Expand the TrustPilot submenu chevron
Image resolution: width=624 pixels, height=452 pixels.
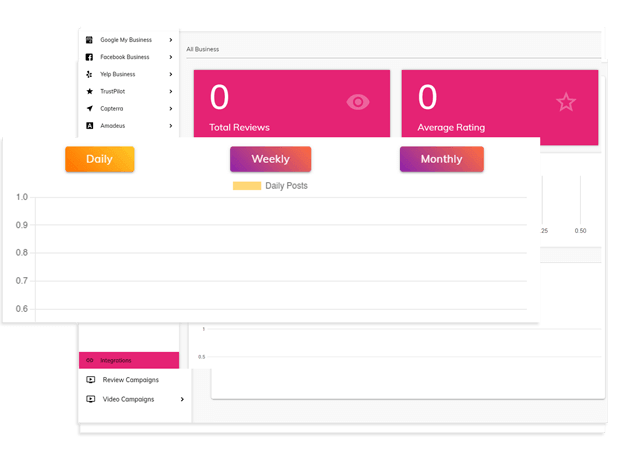point(171,91)
